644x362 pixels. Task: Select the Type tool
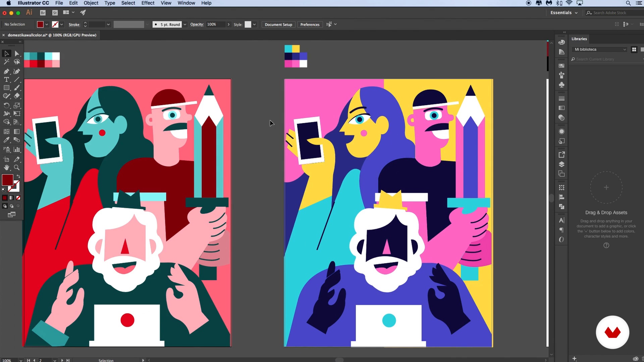click(6, 80)
